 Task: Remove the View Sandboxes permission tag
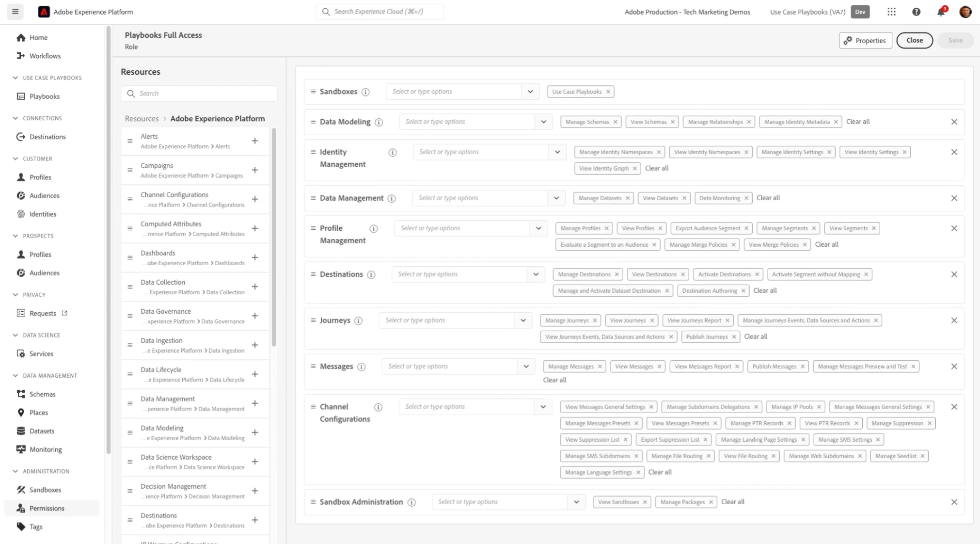[645, 502]
